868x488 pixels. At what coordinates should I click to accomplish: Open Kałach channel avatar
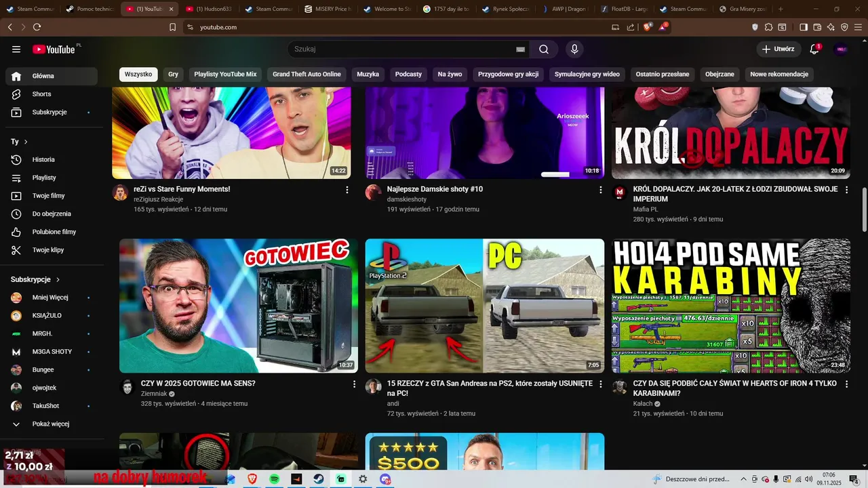coord(619,387)
